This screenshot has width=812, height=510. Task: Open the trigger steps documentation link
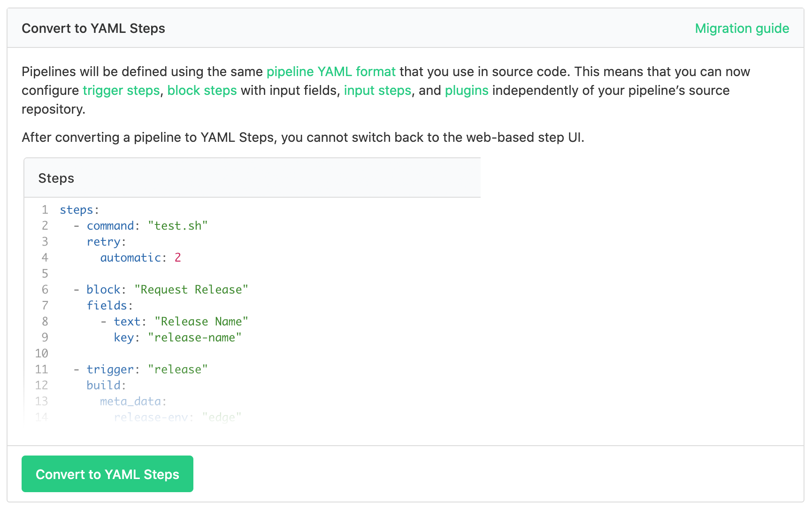click(121, 90)
